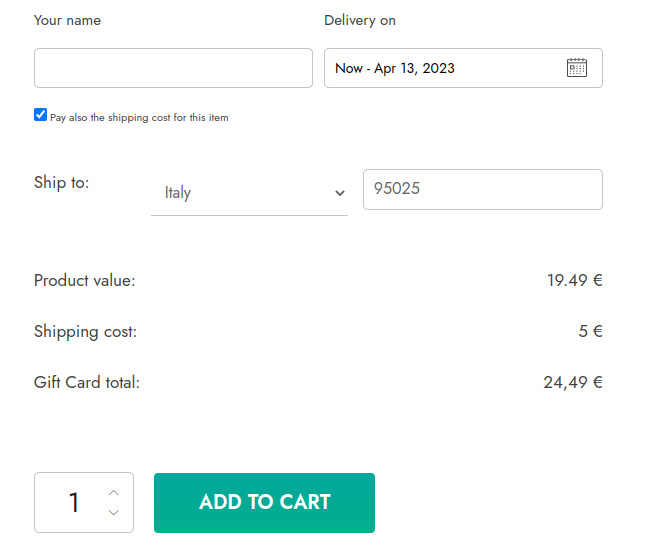Select the 19.49 € product value amount
This screenshot has height=559, width=653.
pos(575,280)
